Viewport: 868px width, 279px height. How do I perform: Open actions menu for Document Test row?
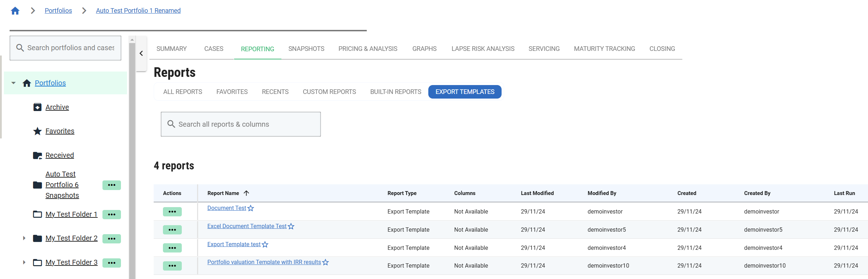coord(172,212)
